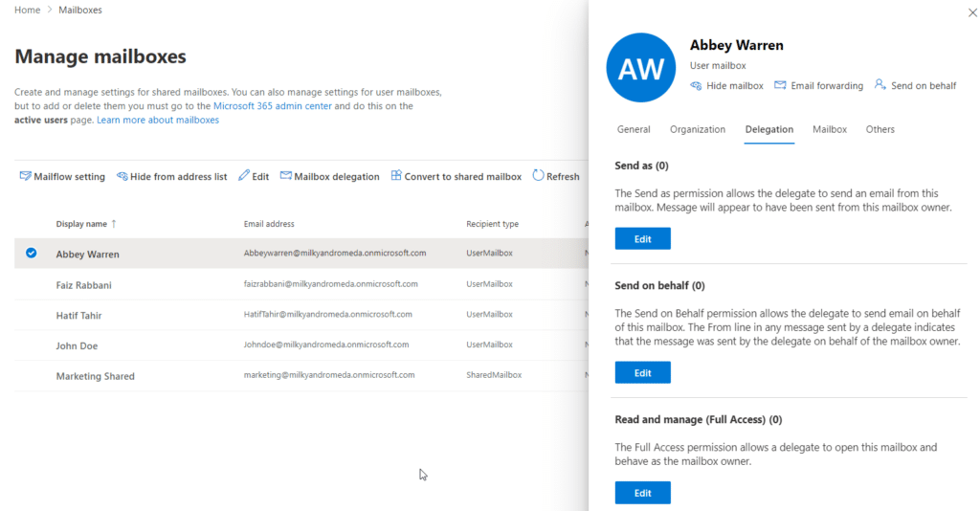The width and height of the screenshot is (980, 511).
Task: Select the John Doe mailbox row
Action: tap(301, 344)
